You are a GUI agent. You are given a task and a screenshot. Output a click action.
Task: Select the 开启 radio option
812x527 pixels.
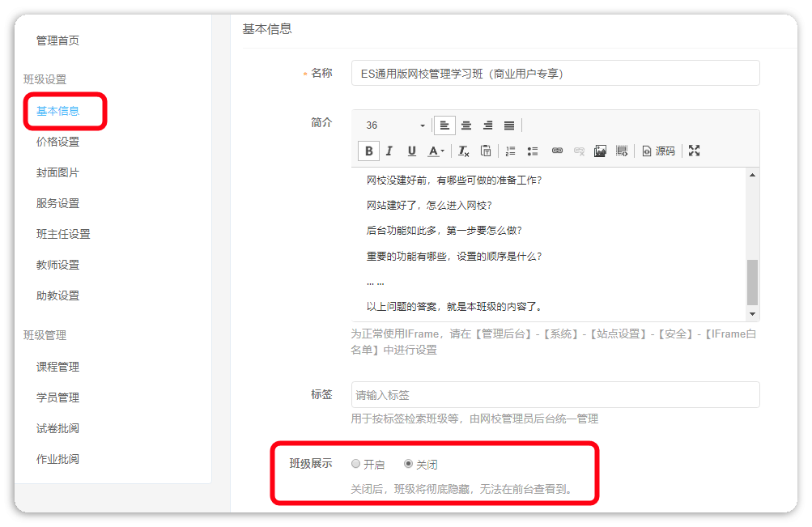click(x=356, y=465)
